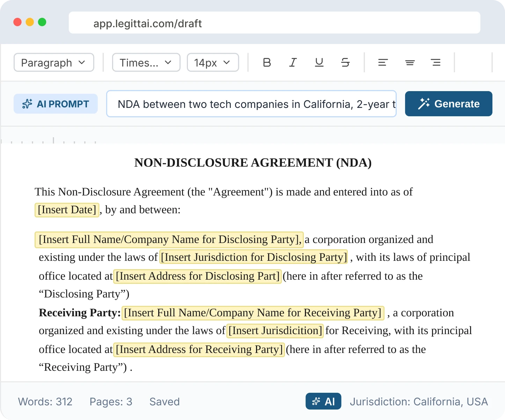Toggle strikethrough formatting

click(x=345, y=62)
